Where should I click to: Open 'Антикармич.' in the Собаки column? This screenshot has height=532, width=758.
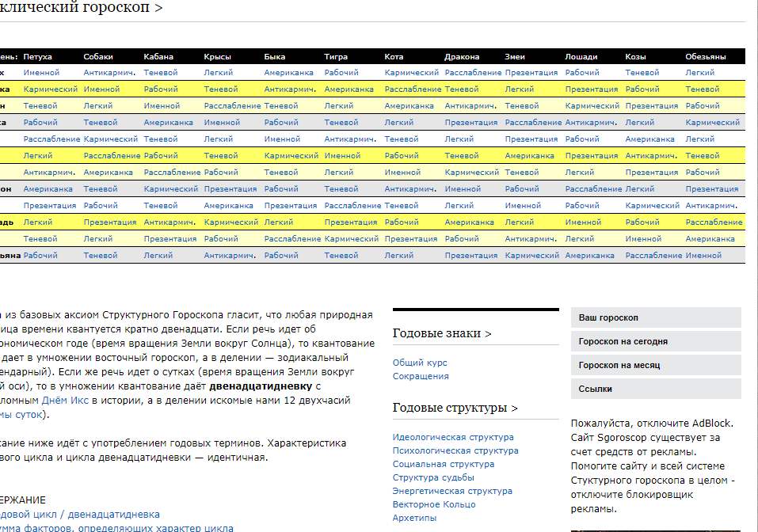109,73
